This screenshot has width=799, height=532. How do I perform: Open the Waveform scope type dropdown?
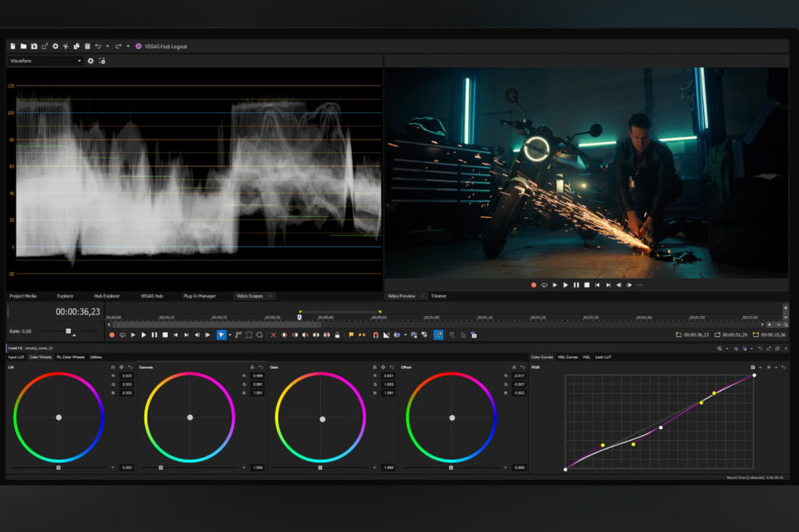pyautogui.click(x=44, y=61)
